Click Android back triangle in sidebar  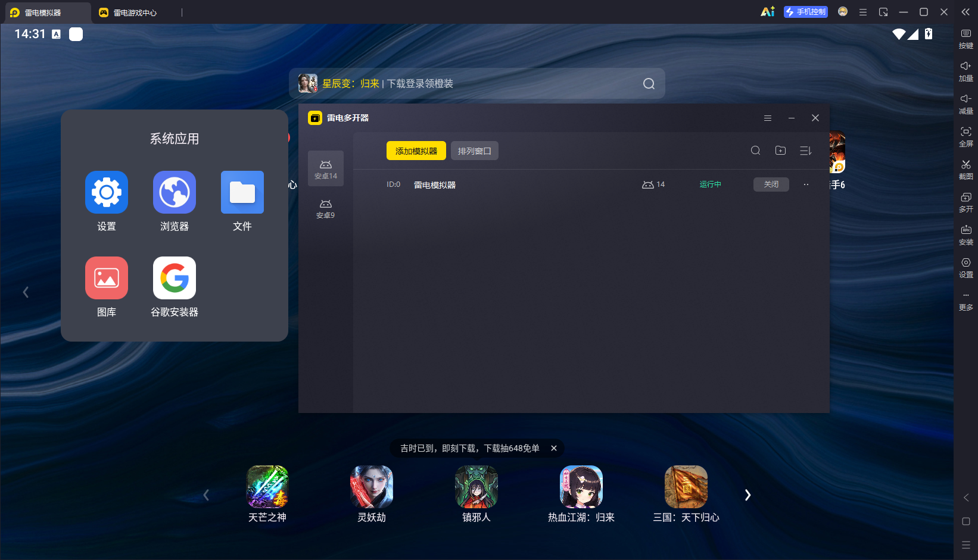966,498
